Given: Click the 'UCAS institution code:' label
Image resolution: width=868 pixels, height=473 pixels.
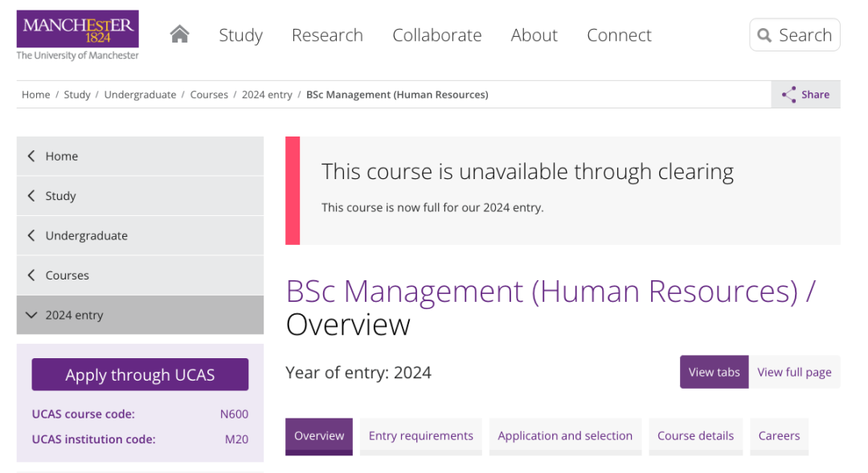Looking at the screenshot, I should pos(93,439).
